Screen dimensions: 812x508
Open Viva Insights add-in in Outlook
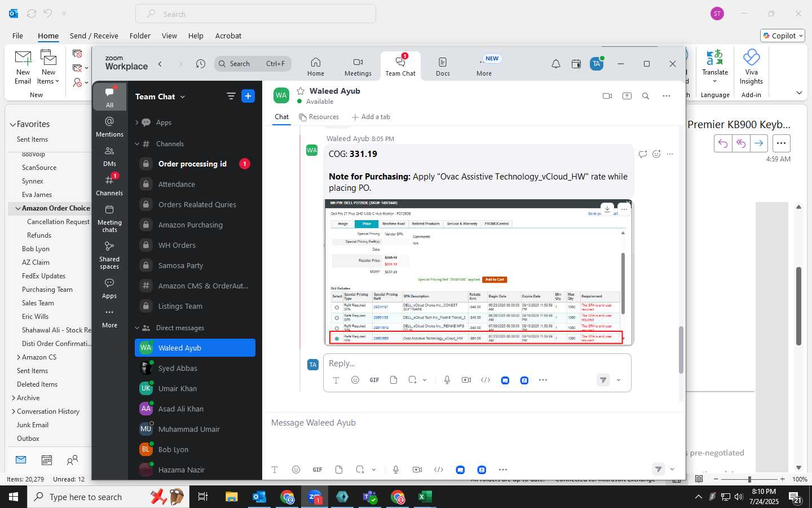[x=751, y=67]
